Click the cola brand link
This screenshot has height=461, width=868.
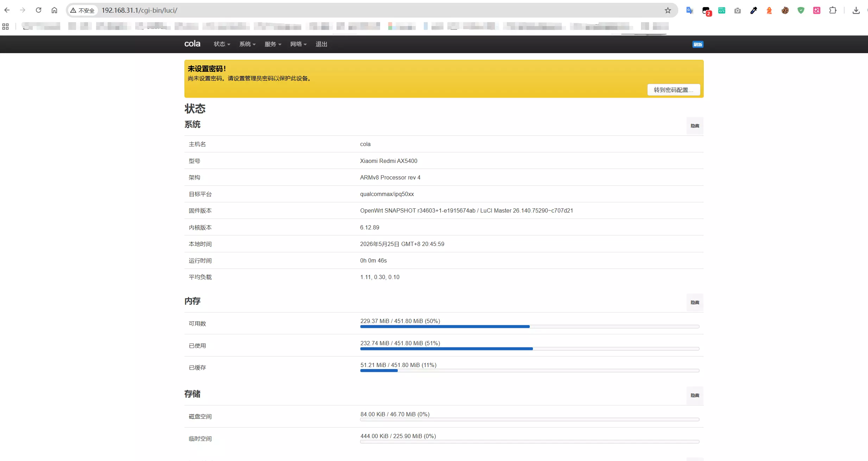[192, 44]
